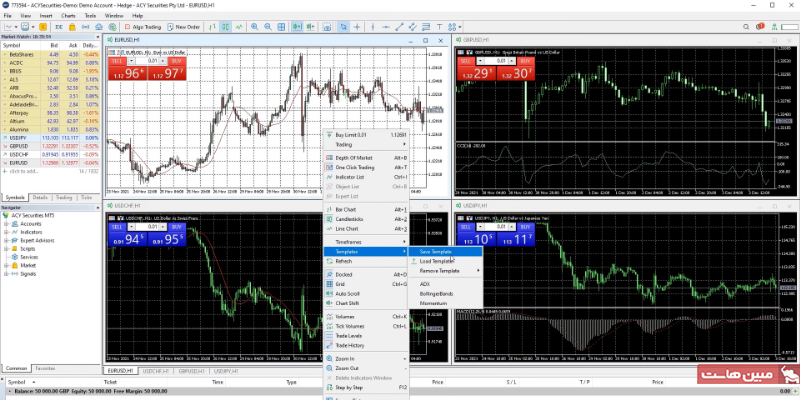Viewport: 800px width, 400px height.
Task: Click the screenshot camera toolbar icon
Action: [327, 27]
